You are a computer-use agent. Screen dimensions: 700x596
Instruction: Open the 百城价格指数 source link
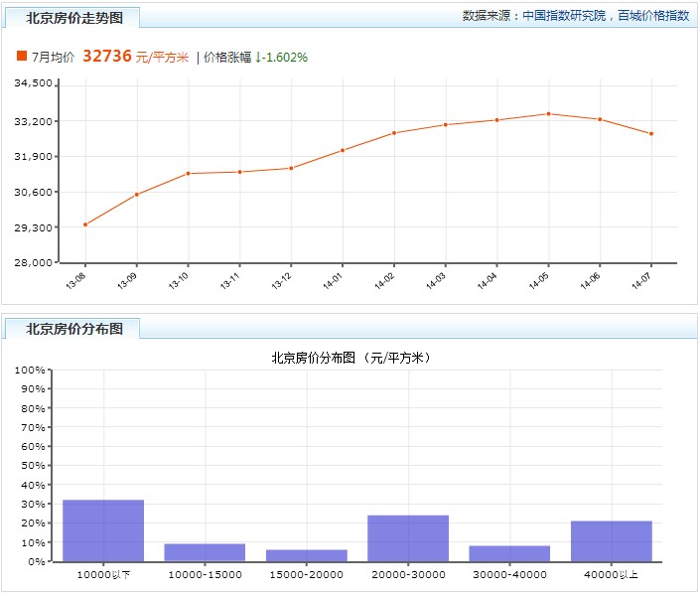click(x=653, y=16)
